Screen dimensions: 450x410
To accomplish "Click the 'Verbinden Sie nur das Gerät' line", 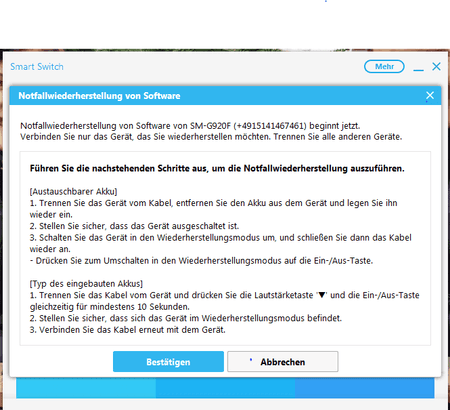I will pos(211,137).
